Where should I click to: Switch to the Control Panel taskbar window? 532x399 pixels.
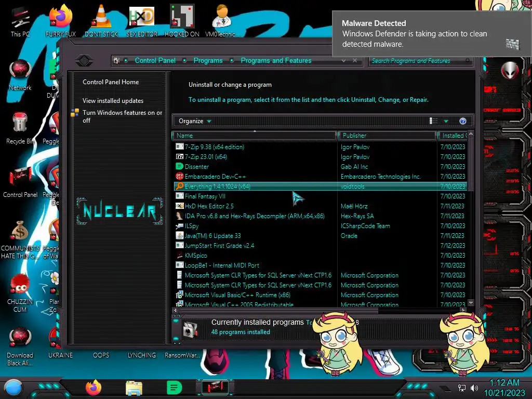(x=216, y=388)
